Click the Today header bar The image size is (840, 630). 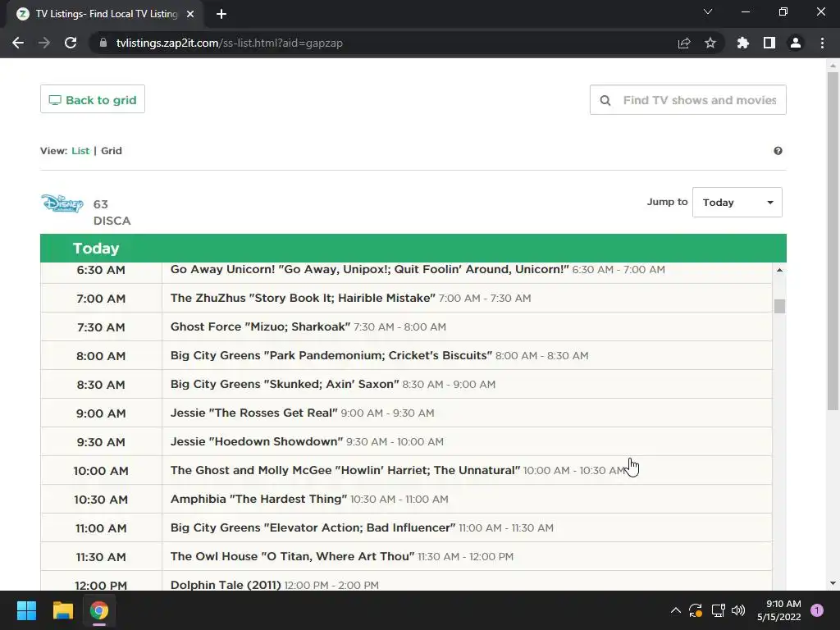tap(413, 248)
